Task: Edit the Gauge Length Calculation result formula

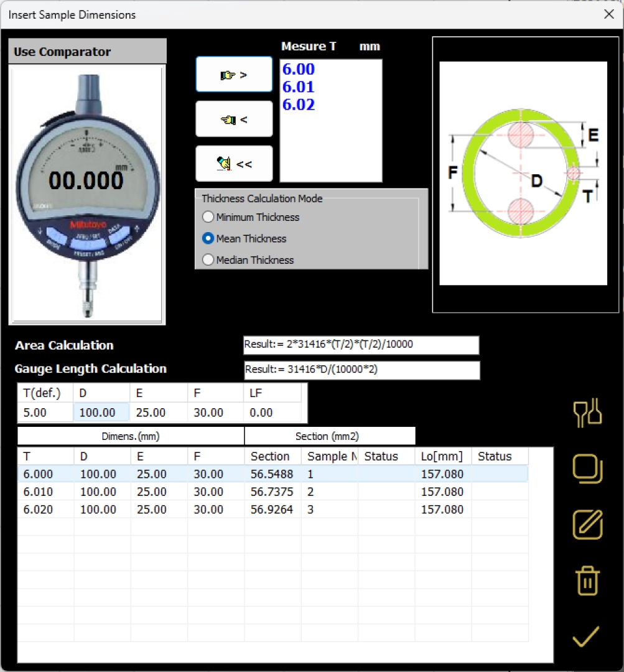Action: pos(361,370)
